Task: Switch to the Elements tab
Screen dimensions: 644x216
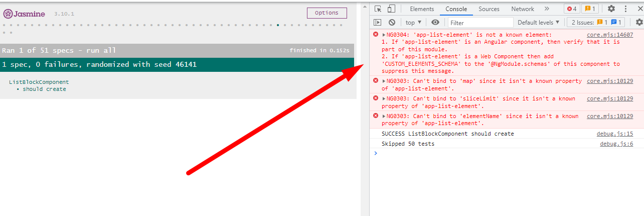Action: click(x=422, y=9)
